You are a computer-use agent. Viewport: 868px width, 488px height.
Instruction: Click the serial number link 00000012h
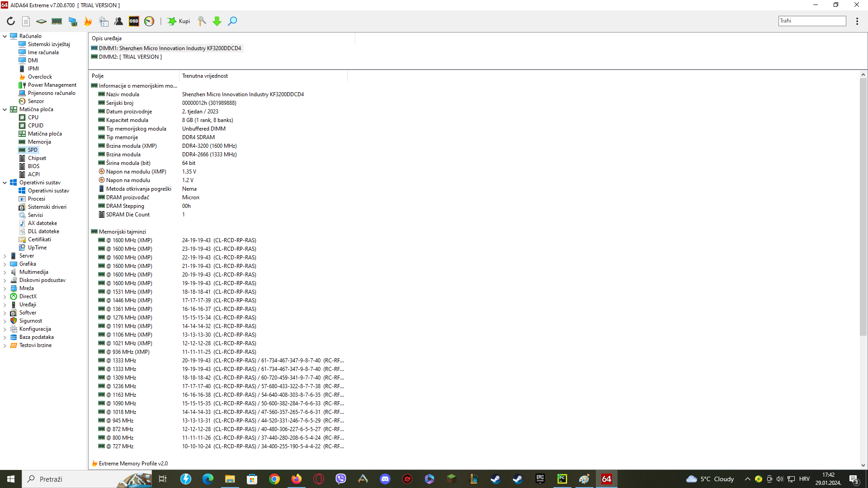[x=209, y=103]
